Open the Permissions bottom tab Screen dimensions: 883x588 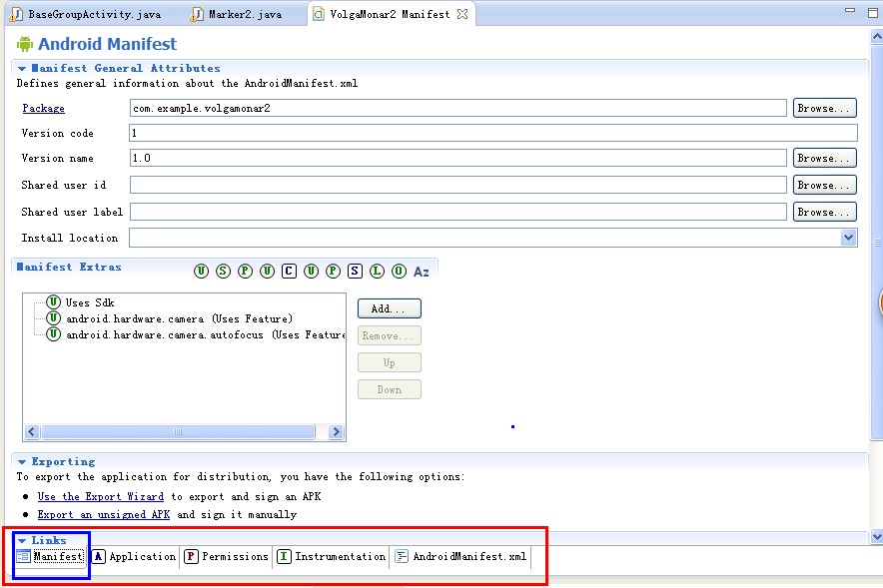tap(227, 556)
